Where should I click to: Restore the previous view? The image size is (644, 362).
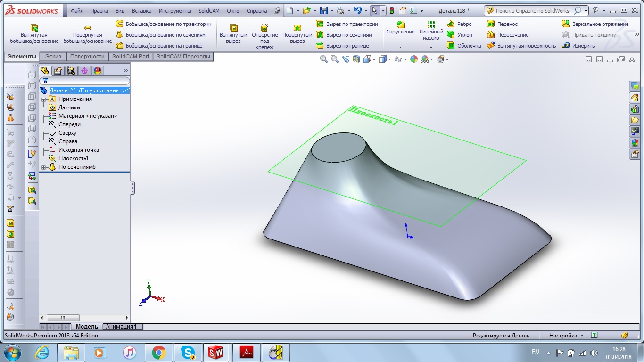pos(346,59)
